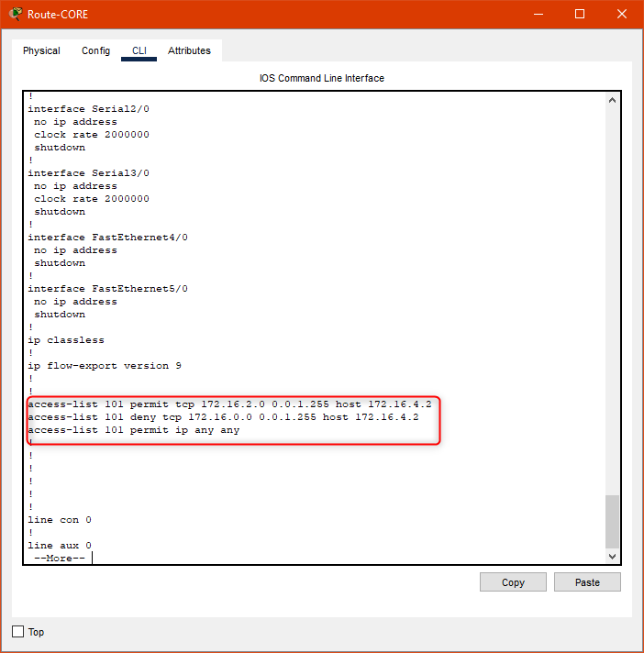Click the scrollbar down arrow
Image resolution: width=644 pixels, height=653 pixels.
tap(612, 557)
